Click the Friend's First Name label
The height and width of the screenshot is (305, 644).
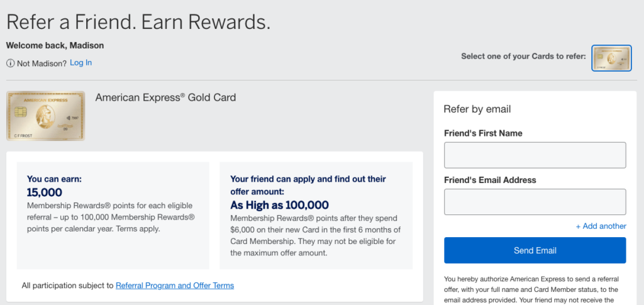point(482,133)
